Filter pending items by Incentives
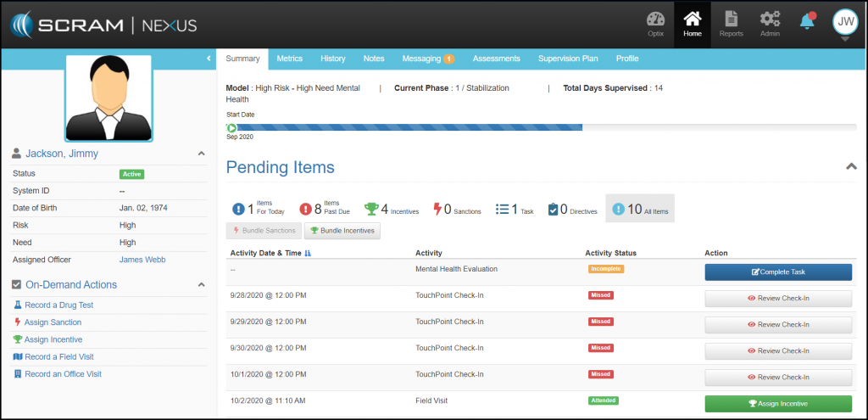The image size is (868, 420). pos(391,209)
